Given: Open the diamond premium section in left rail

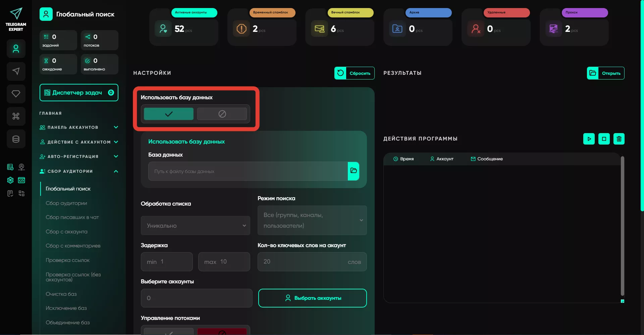Looking at the screenshot, I should (16, 94).
